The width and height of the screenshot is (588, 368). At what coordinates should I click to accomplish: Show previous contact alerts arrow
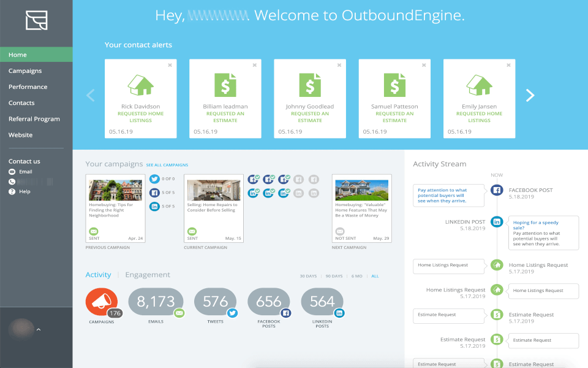(91, 96)
